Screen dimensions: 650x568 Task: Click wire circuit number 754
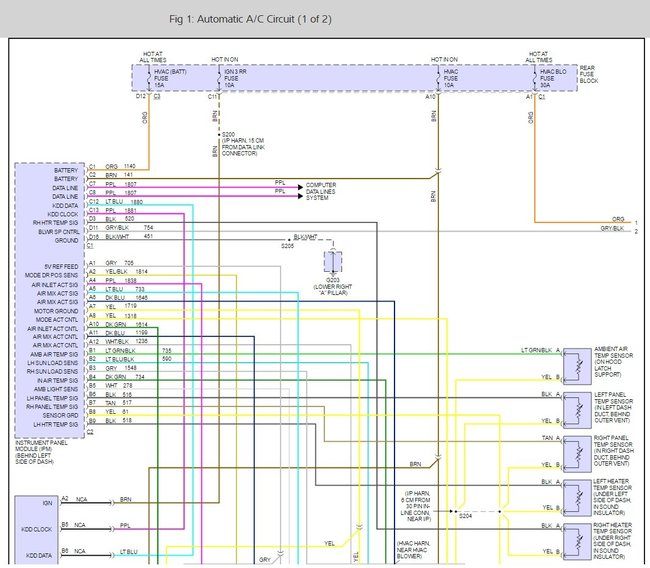[x=148, y=228]
